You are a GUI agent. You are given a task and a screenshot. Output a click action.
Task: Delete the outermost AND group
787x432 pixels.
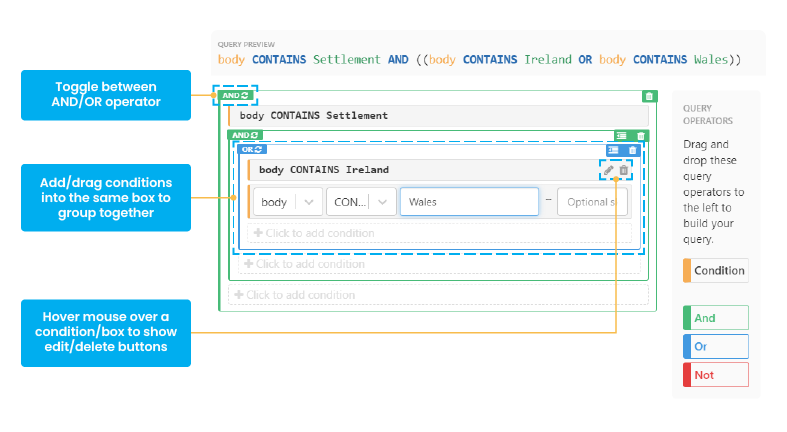tap(649, 96)
